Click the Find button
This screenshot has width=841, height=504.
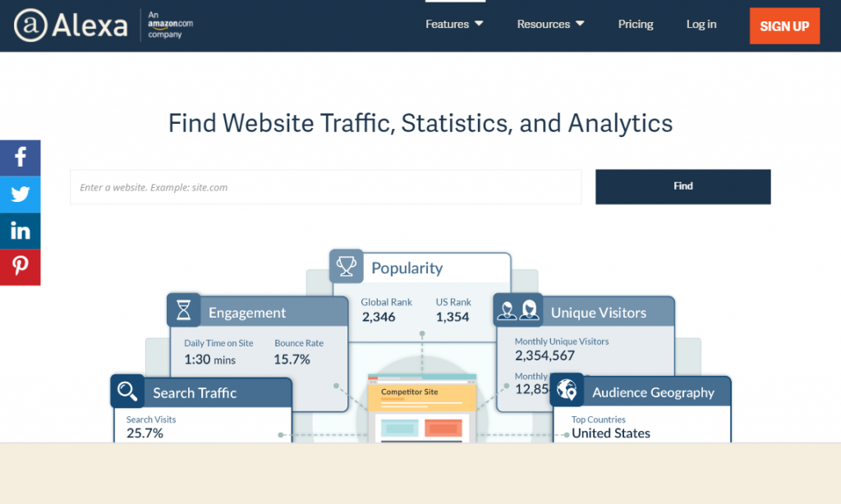coord(682,186)
